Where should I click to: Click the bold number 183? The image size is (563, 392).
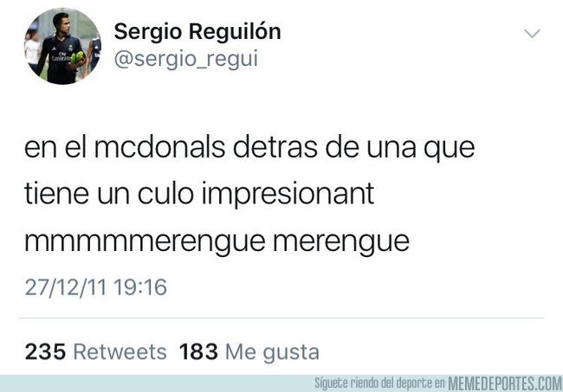198,352
